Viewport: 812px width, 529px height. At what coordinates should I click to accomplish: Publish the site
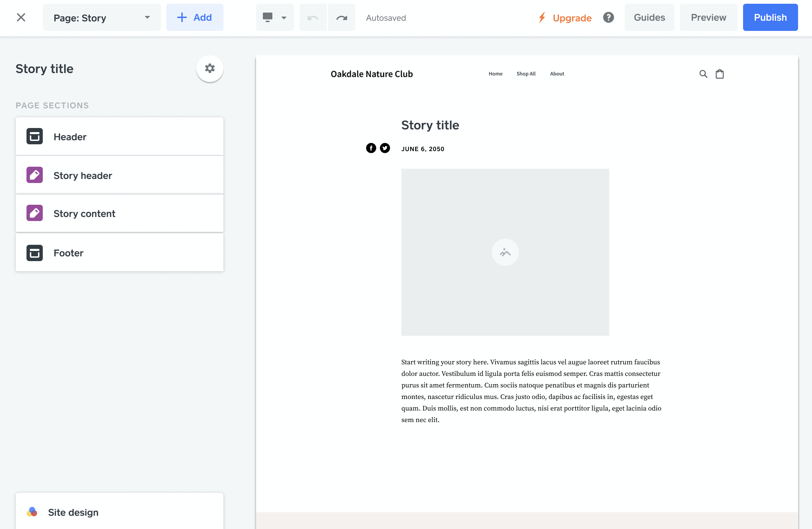[x=770, y=17]
